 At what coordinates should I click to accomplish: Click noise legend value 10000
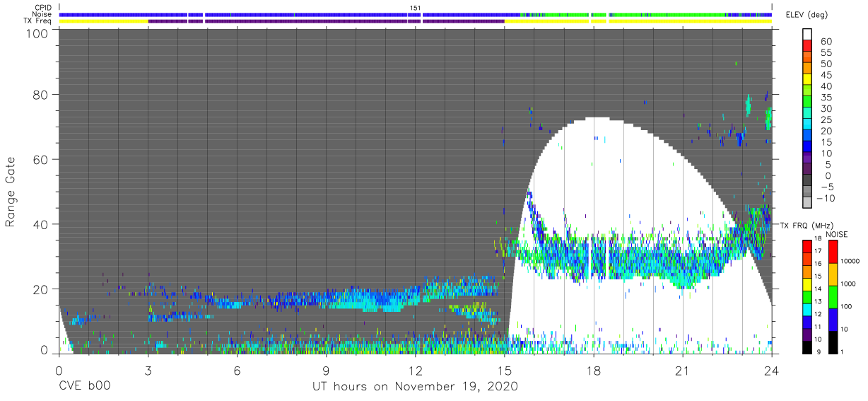pyautogui.click(x=852, y=262)
